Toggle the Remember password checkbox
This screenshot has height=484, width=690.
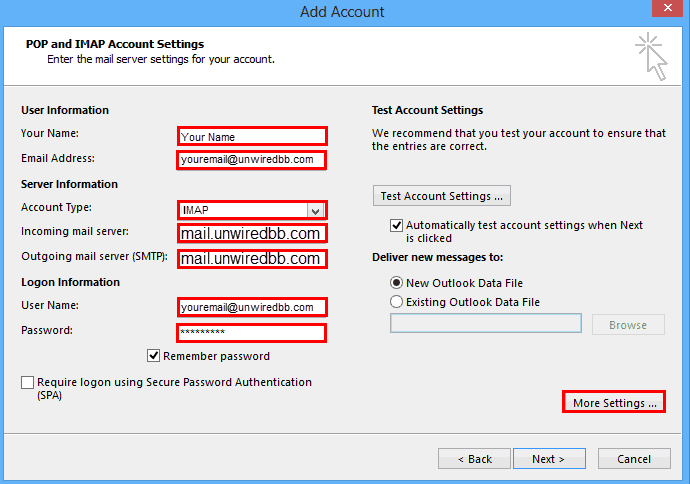pos(153,356)
